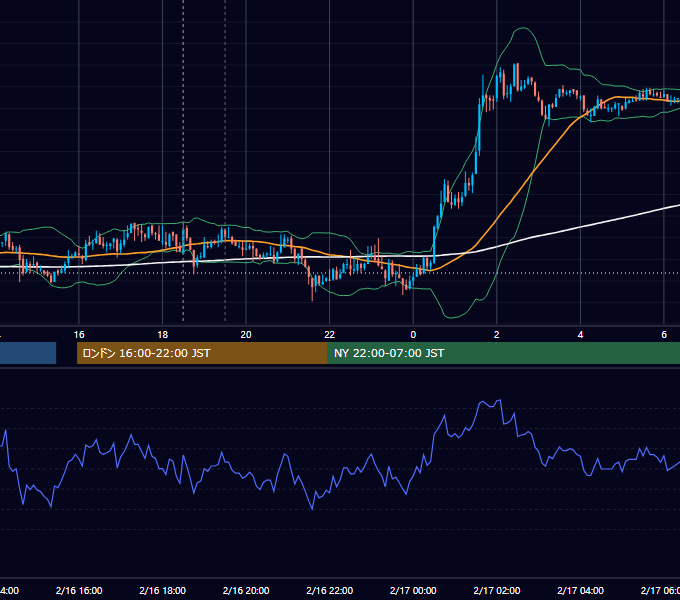680x600 pixels.
Task: Click the NY 22:00-07:00 JST session bar
Action: point(503,353)
